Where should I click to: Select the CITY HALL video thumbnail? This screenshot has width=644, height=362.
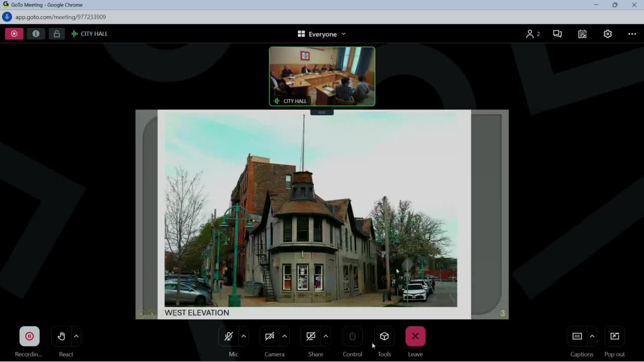[x=322, y=76]
